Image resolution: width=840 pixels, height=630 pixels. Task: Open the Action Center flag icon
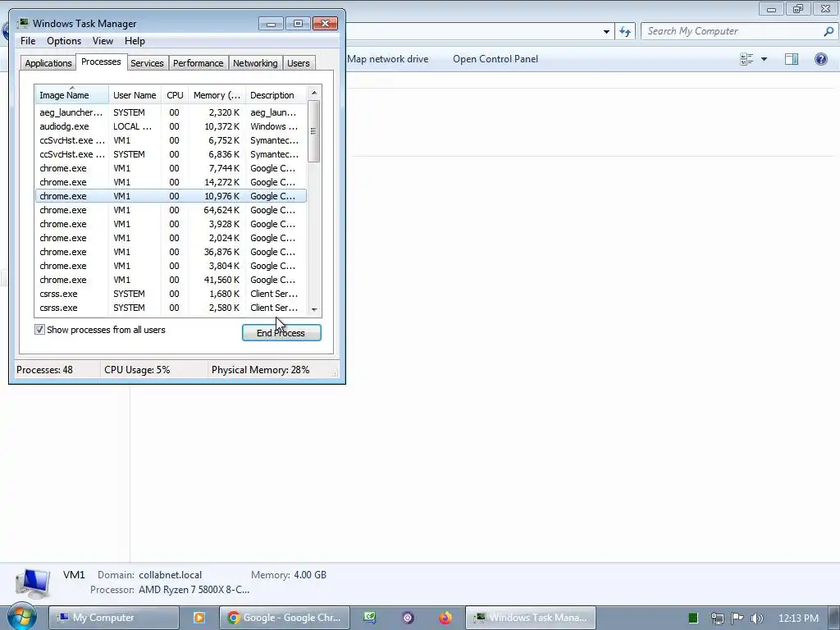pos(737,618)
